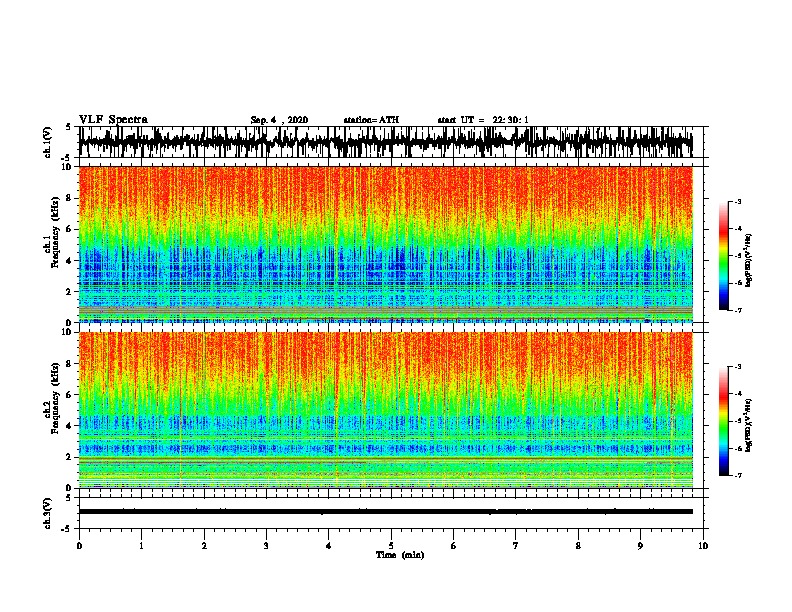Click the "0" tick on the time axis
The image size is (792, 612).
coord(79,546)
